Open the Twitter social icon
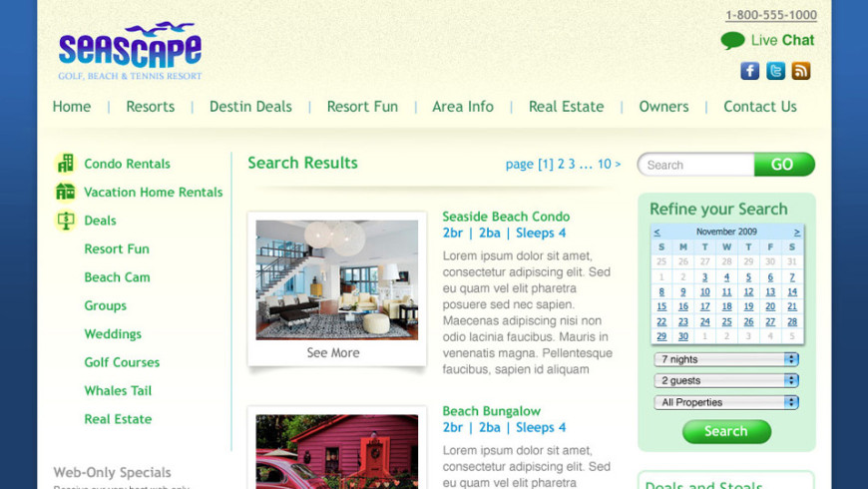This screenshot has width=868, height=489. point(775,71)
